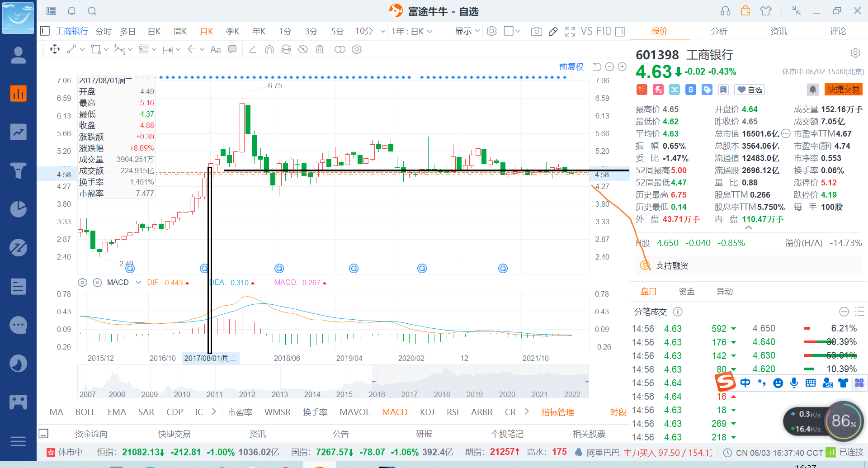Click the F10 company info button
This screenshot has height=468, width=868.
coord(604,31)
